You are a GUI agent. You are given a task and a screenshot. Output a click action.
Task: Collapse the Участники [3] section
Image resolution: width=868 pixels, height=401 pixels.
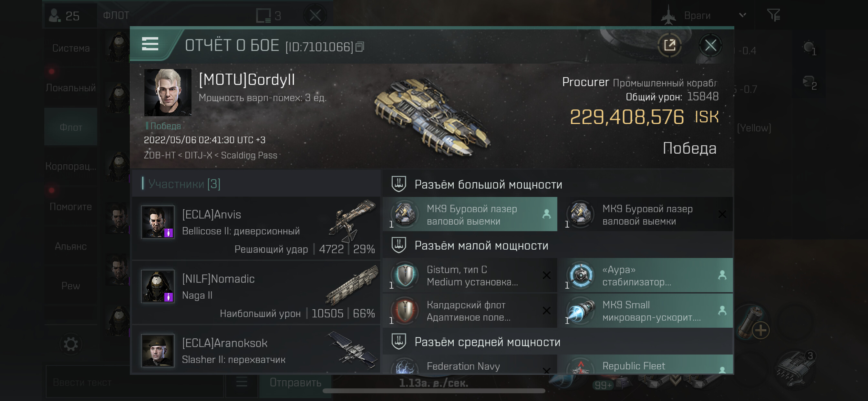click(x=184, y=184)
